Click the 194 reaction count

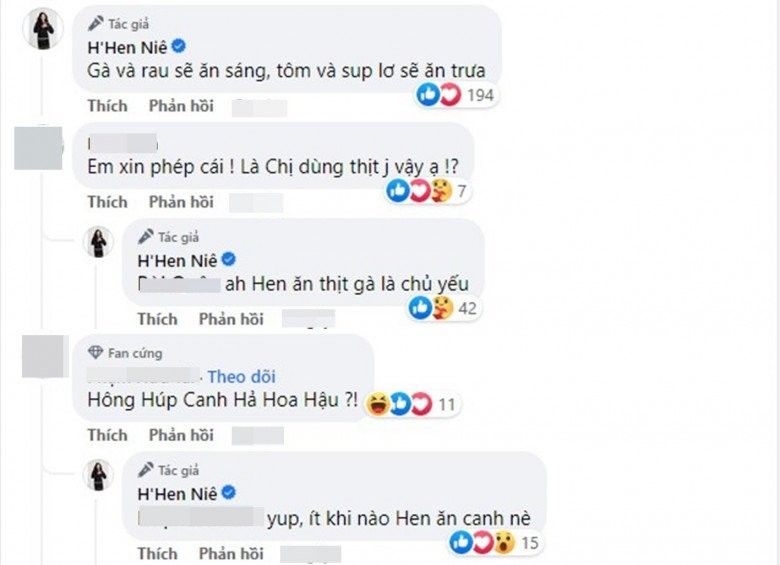tap(481, 96)
